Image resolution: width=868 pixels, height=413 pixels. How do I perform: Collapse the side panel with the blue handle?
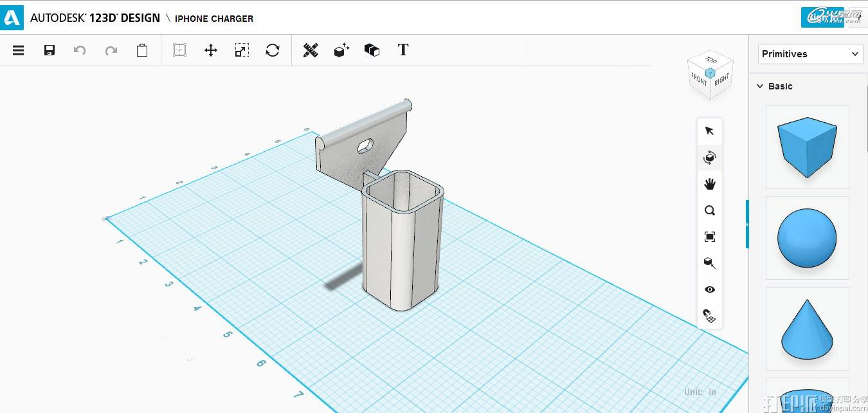pos(747,224)
